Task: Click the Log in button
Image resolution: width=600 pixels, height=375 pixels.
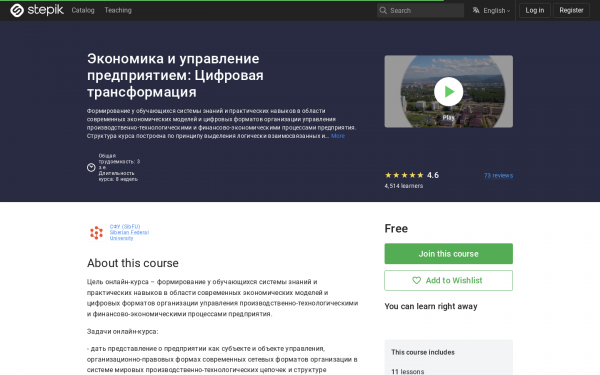Action: click(x=535, y=10)
